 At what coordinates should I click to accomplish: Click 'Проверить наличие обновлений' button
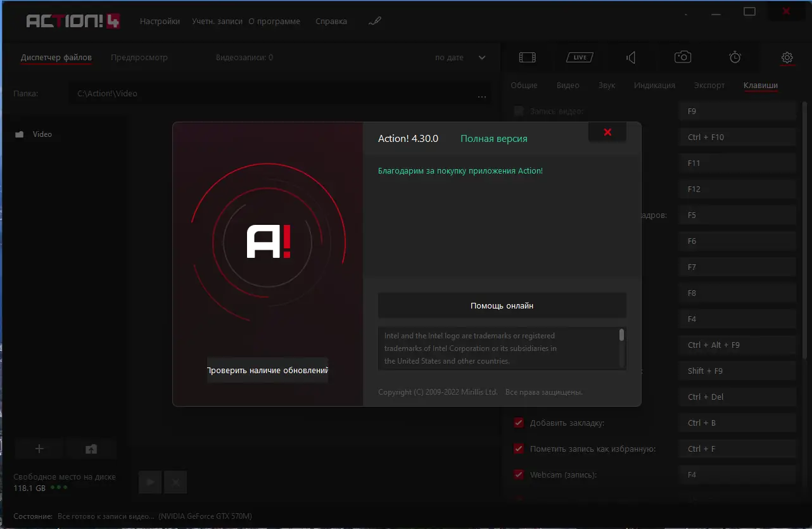tap(268, 370)
